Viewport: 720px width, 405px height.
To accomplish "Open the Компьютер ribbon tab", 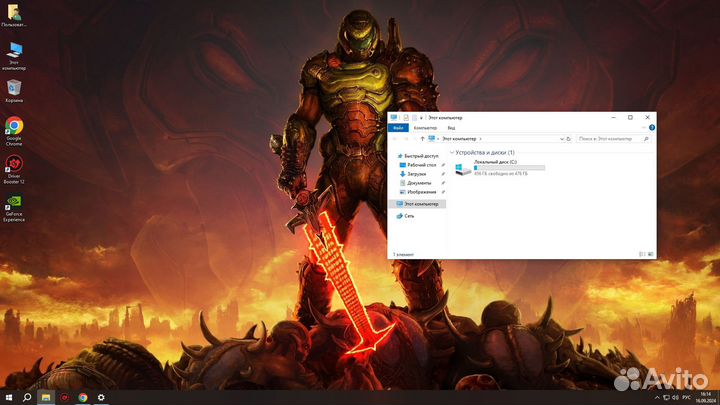I will pyautogui.click(x=425, y=128).
